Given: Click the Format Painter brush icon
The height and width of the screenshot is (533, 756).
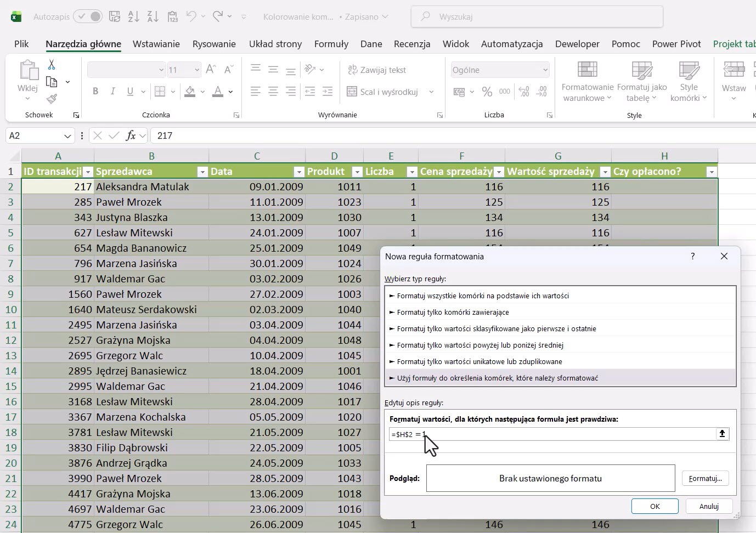Looking at the screenshot, I should pos(52,99).
